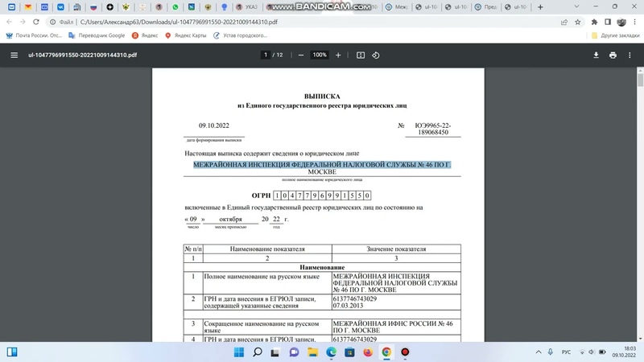The width and height of the screenshot is (644, 362).
Task: Click the PDF vertical scrollbar thumb
Action: click(x=640, y=78)
